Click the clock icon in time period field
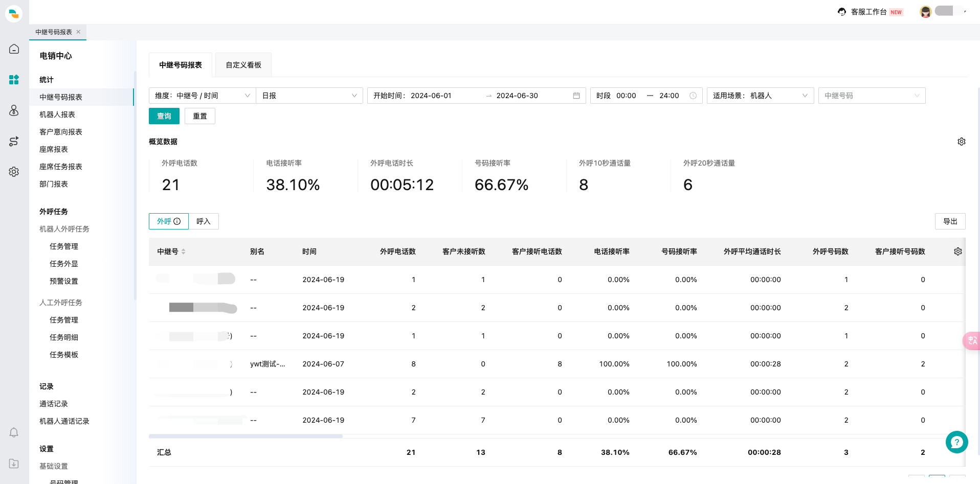Image resolution: width=980 pixels, height=484 pixels. point(693,96)
